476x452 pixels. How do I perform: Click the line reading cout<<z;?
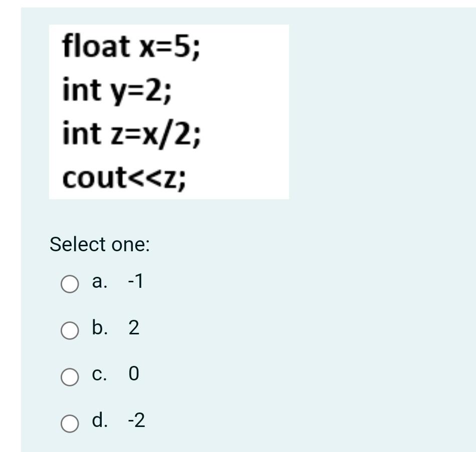pos(126,177)
